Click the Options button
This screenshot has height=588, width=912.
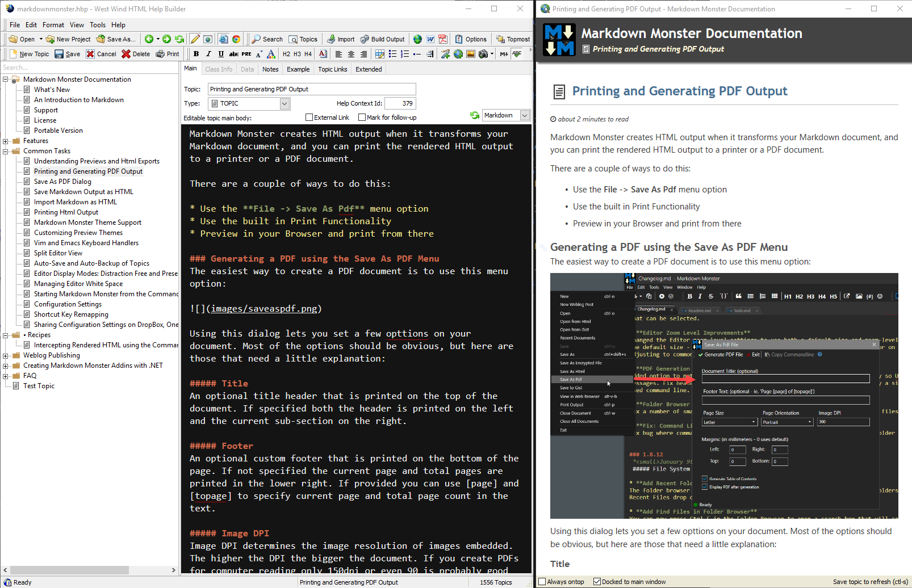tap(471, 39)
